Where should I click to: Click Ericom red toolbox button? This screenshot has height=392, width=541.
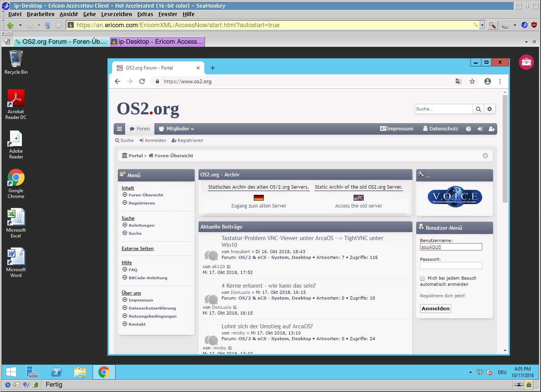click(526, 62)
